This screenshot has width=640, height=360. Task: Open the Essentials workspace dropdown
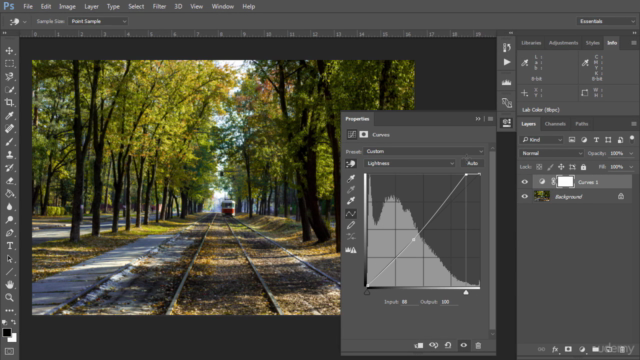(x=607, y=21)
